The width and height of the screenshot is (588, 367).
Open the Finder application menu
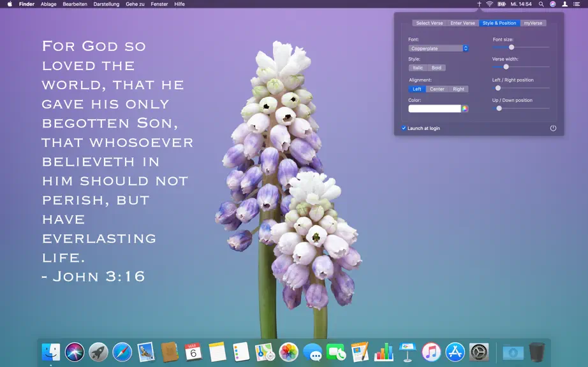pyautogui.click(x=27, y=4)
